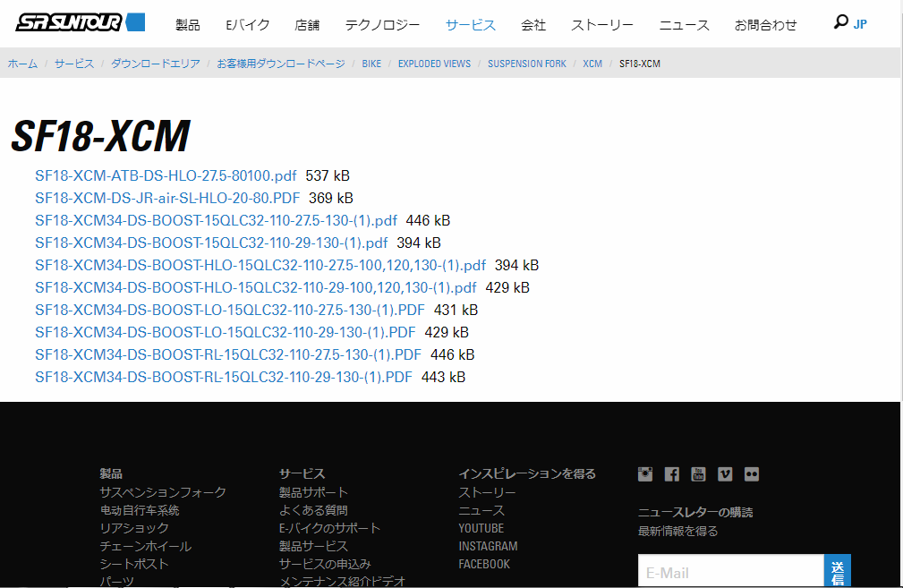
Task: Download XCM34 BOOST-HLO 29-100,120,130 pdf
Action: click(x=256, y=288)
